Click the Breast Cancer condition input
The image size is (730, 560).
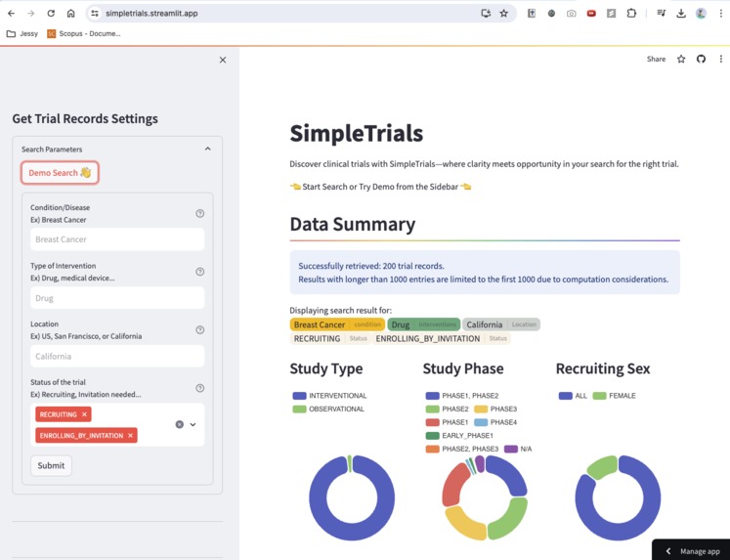117,239
